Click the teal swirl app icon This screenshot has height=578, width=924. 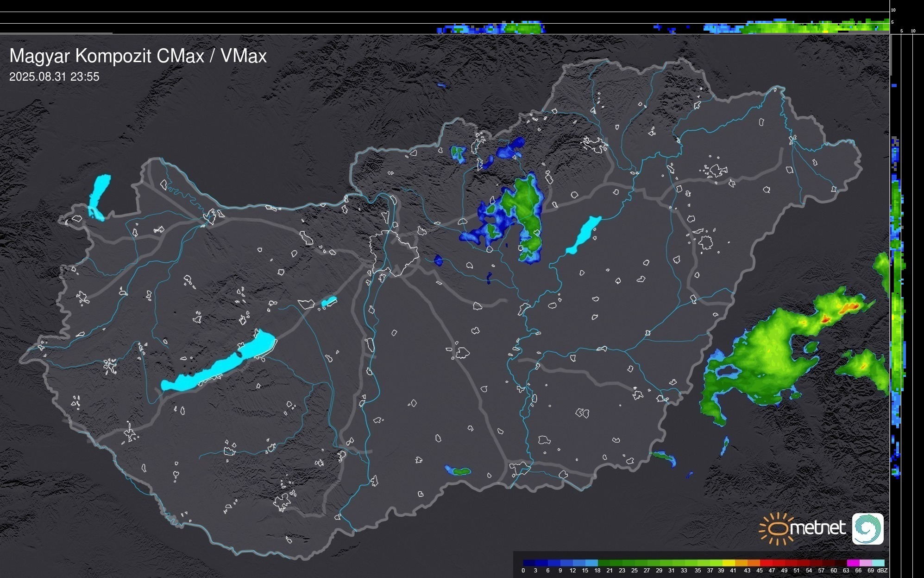867,528
